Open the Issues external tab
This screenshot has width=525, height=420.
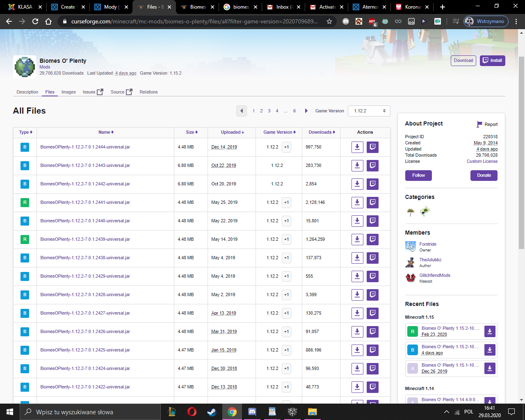[93, 92]
